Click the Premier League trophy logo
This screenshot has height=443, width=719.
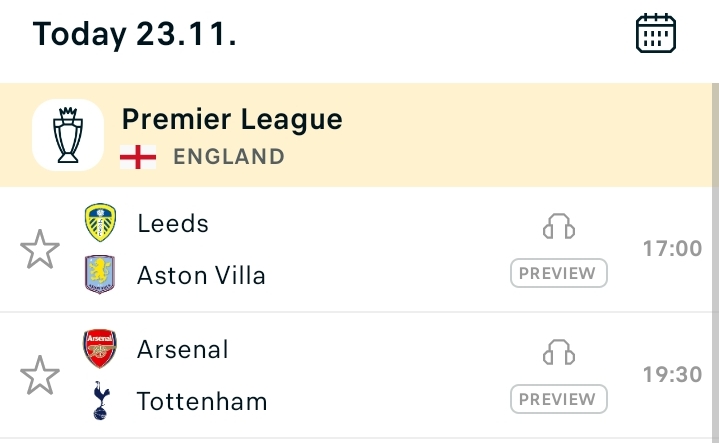(x=68, y=135)
